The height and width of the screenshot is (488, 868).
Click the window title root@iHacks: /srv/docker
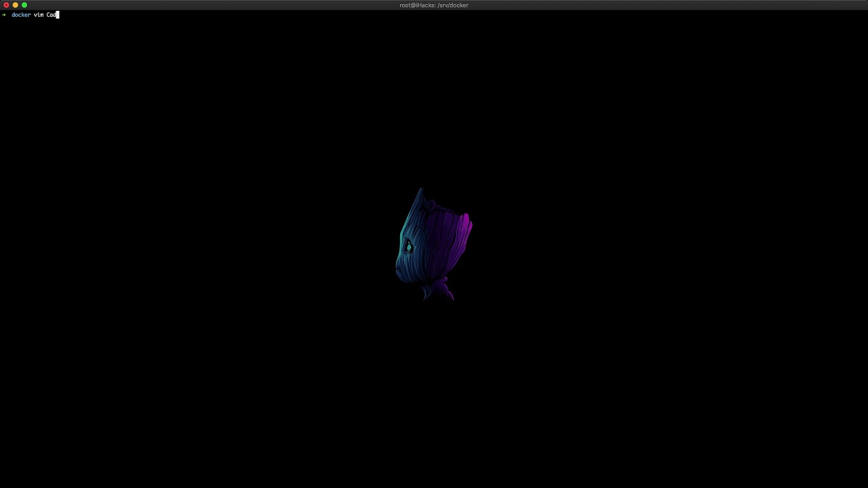434,5
